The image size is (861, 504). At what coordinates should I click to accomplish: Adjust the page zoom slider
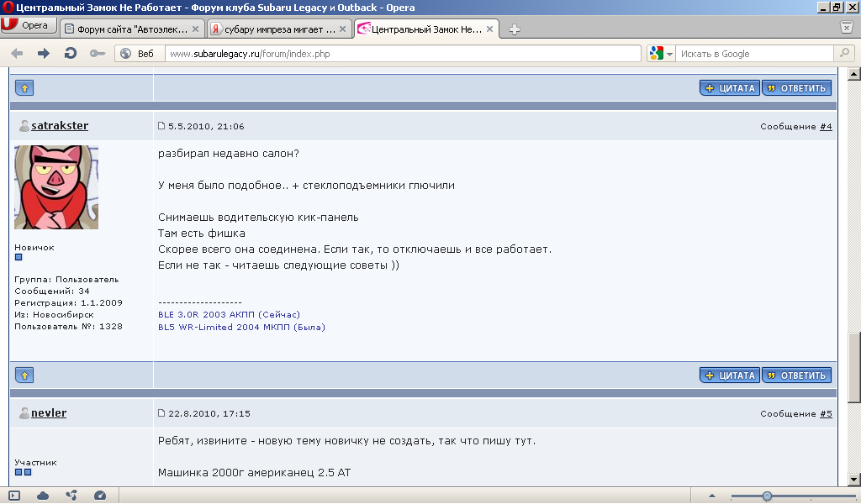[767, 496]
